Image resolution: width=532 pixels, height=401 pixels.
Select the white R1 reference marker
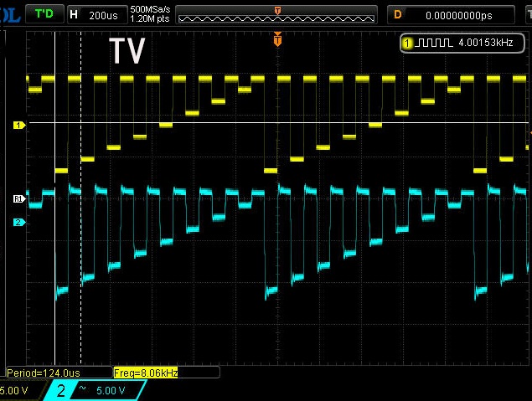(x=18, y=198)
